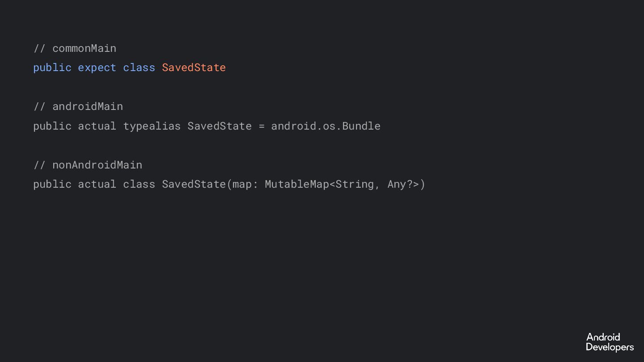The image size is (644, 362).
Task: Click the orange SavedState class name
Action: click(x=194, y=67)
